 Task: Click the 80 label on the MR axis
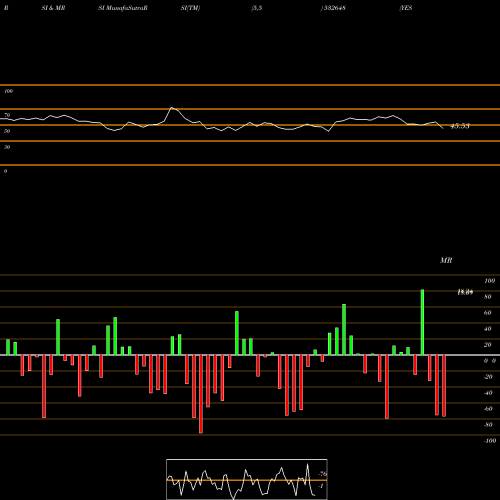[488, 297]
